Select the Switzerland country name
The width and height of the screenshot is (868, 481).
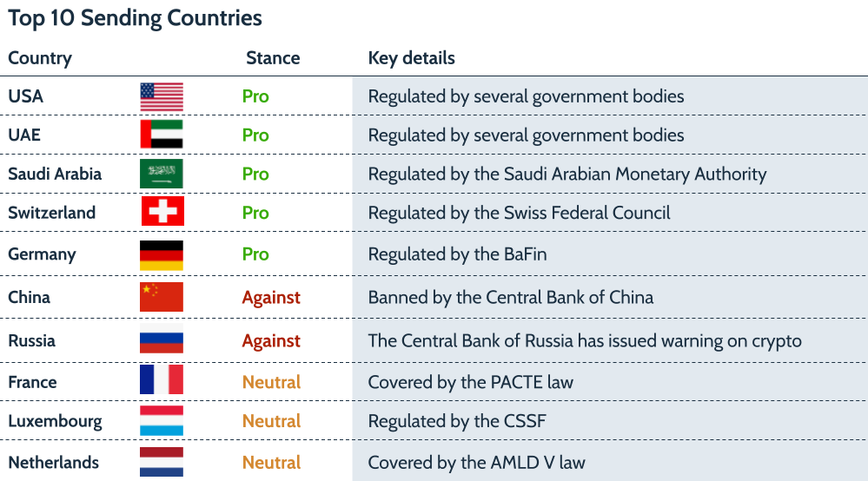[51, 213]
